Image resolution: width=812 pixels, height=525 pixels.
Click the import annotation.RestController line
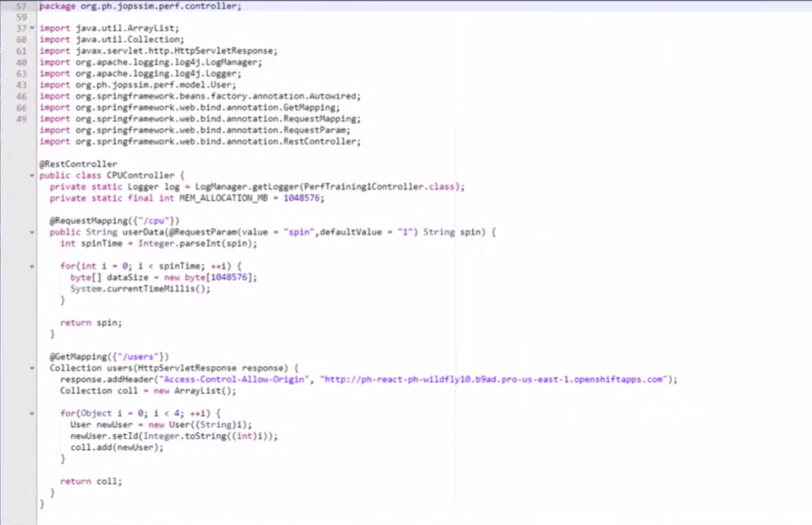coord(200,141)
